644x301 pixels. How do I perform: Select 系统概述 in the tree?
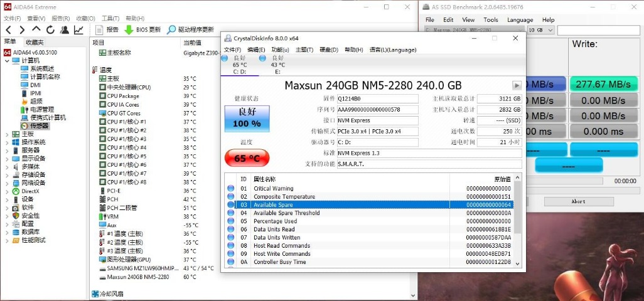click(x=42, y=69)
